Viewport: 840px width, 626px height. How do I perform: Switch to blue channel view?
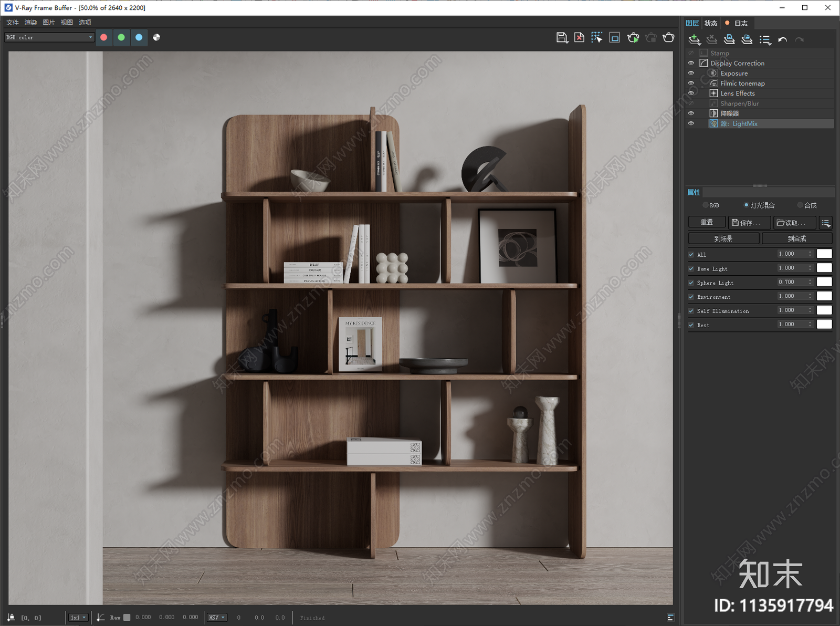click(x=139, y=37)
